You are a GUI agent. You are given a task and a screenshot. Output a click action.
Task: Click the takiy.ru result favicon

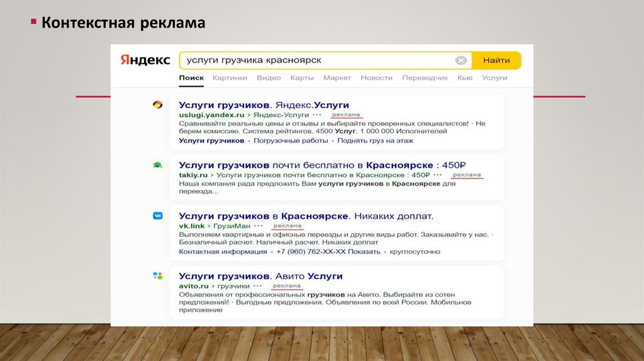click(x=158, y=165)
